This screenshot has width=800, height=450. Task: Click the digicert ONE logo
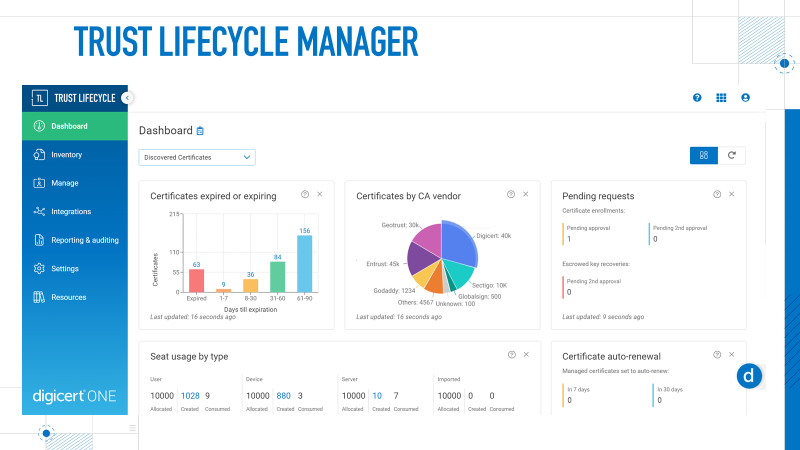tap(74, 396)
